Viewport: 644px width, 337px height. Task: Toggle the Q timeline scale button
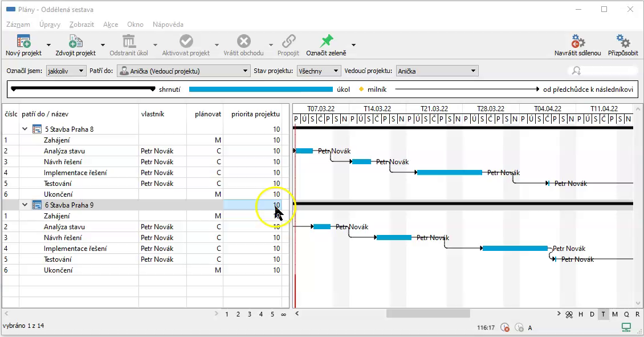coord(626,314)
